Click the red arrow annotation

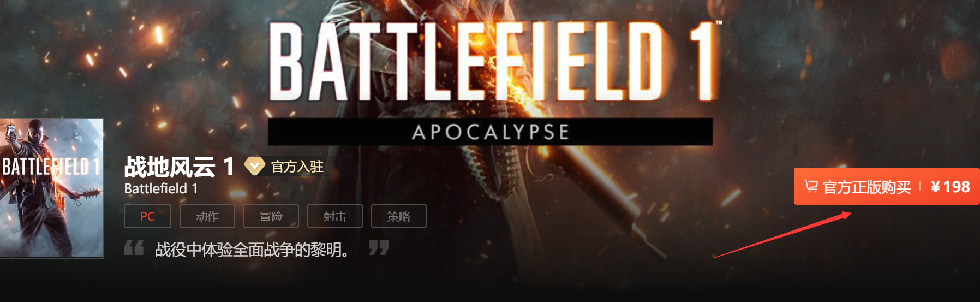tap(782, 235)
